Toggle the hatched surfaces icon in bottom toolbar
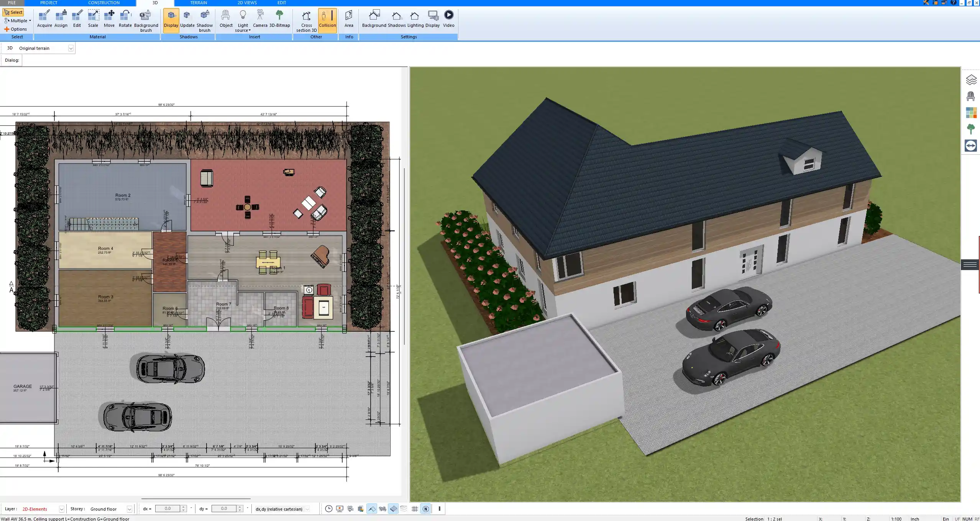The image size is (980, 521). click(x=382, y=509)
